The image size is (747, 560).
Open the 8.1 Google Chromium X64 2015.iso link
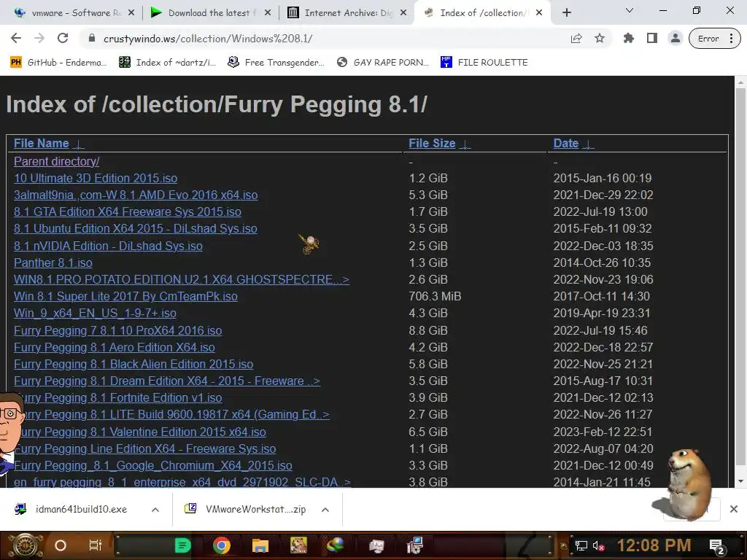tap(153, 465)
